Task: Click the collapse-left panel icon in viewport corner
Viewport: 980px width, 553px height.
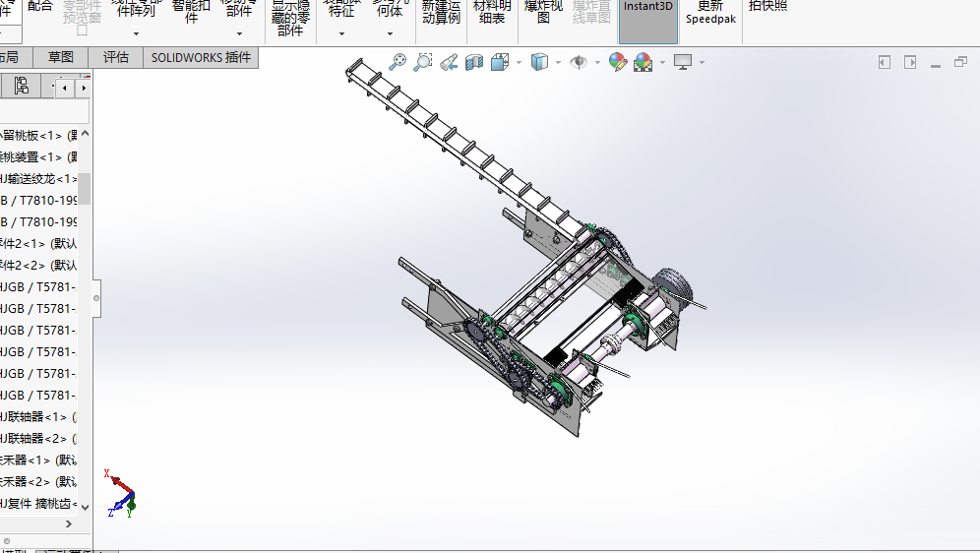Action: click(x=885, y=62)
